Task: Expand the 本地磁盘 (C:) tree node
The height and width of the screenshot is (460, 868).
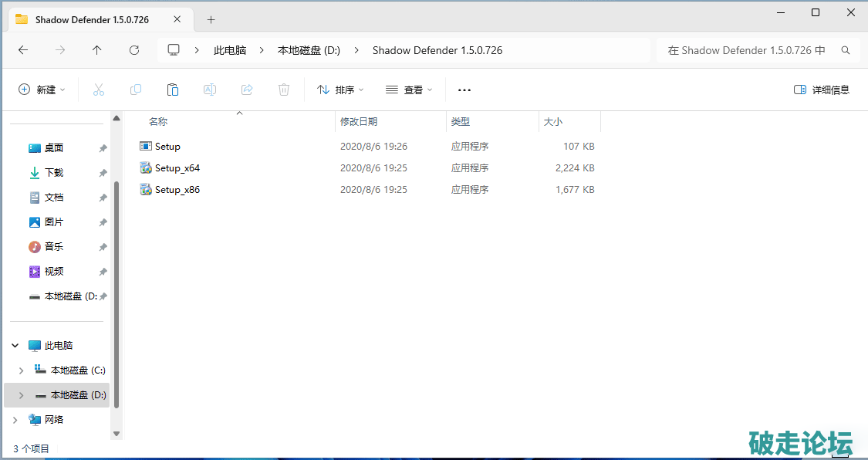Action: [x=21, y=370]
